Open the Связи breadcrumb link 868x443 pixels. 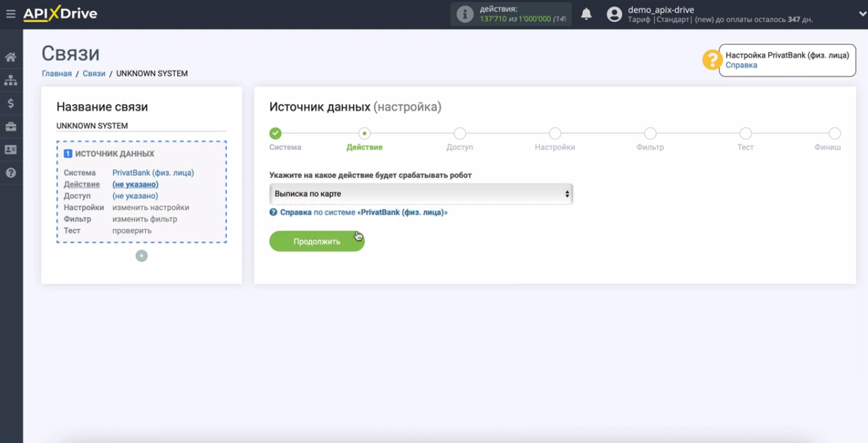pos(94,74)
